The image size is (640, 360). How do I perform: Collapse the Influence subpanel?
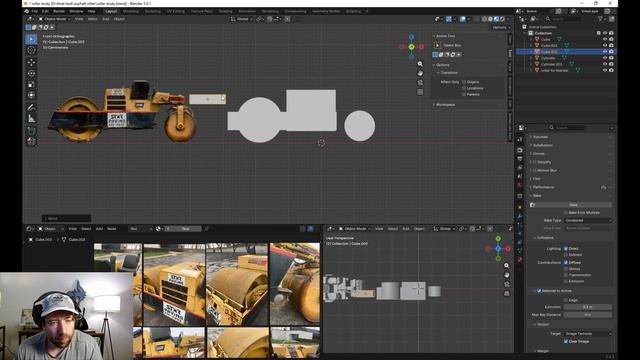545,238
